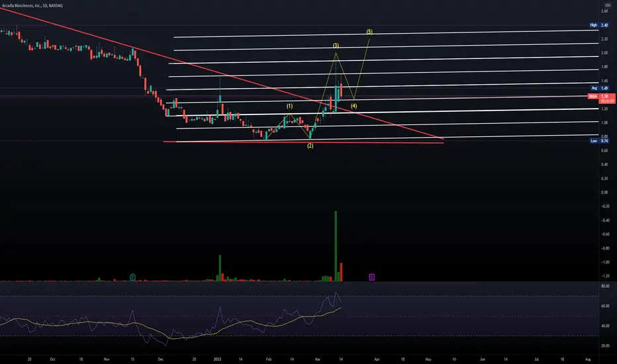Image resolution: width=617 pixels, height=364 pixels.
Task: Click the Jul label on time axis
Action: (x=536, y=359)
